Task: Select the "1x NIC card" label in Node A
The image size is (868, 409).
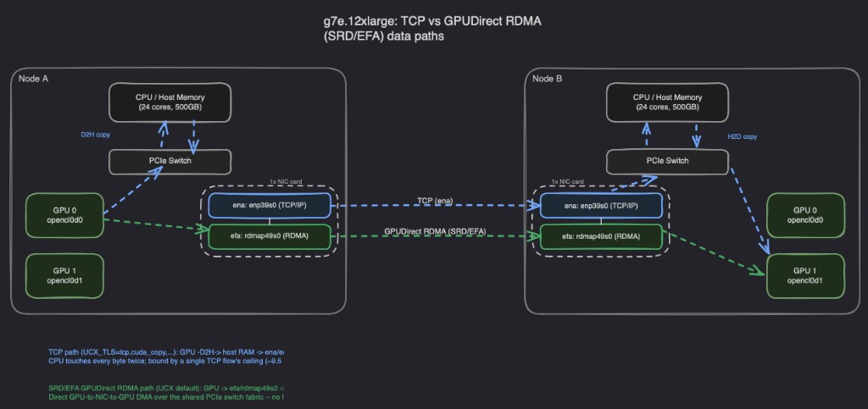Action: click(x=287, y=182)
